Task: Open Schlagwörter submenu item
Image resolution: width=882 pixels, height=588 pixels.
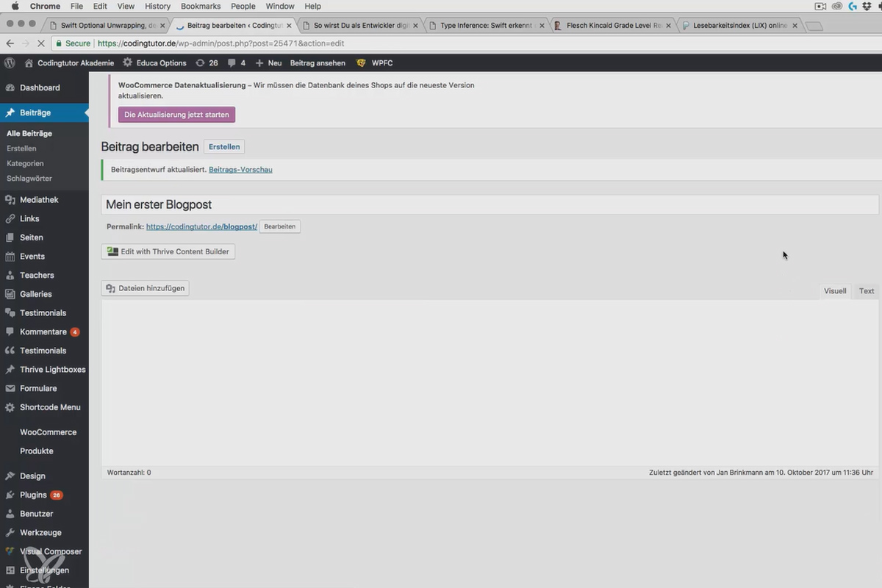Action: coord(29,179)
